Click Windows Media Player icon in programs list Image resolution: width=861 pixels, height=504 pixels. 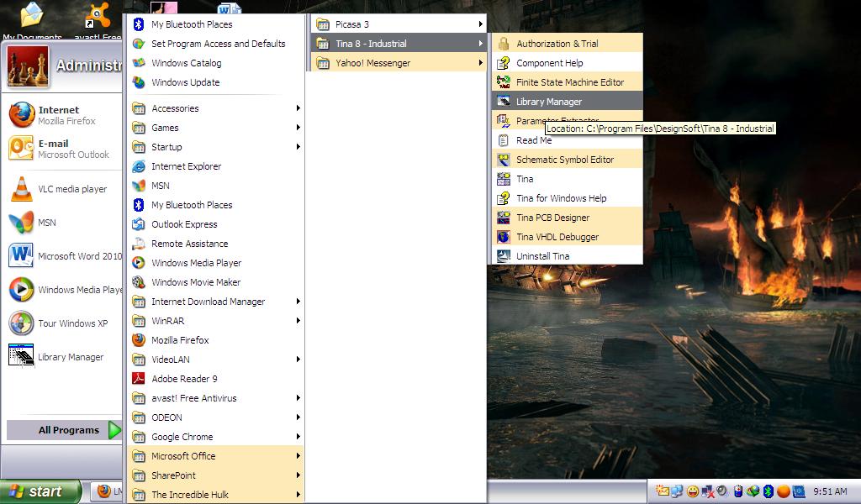tap(139, 263)
